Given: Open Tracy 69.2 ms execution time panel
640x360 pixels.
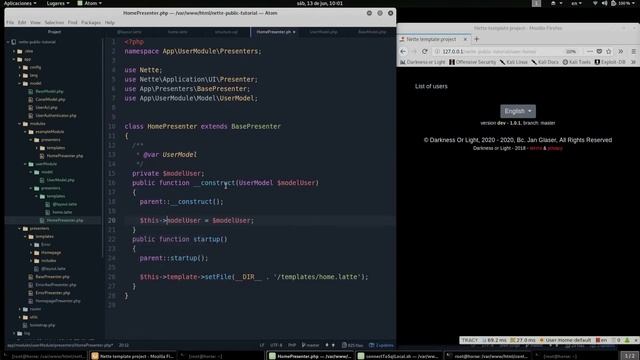Looking at the screenshot, I should tap(494, 340).
